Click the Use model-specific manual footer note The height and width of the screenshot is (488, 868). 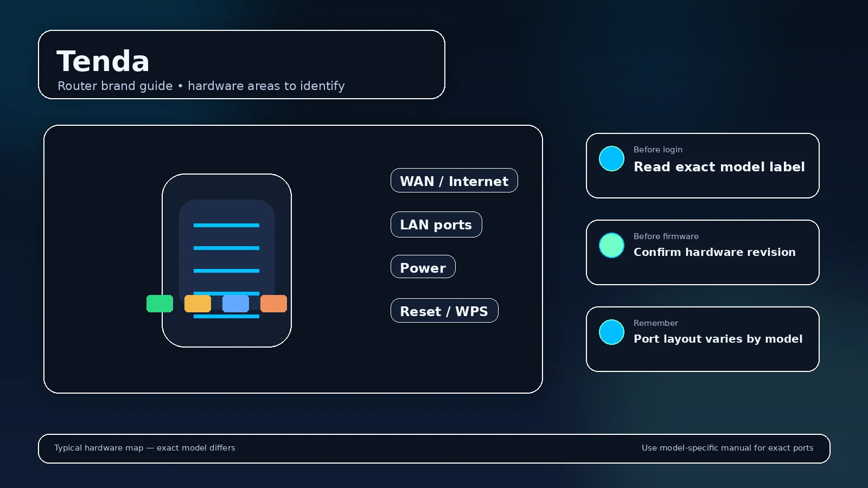[727, 448]
